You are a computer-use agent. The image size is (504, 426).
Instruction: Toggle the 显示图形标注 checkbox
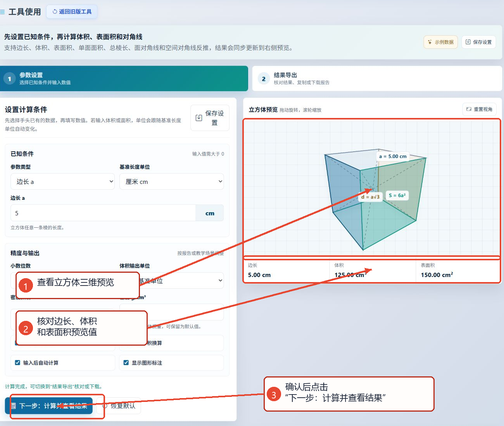(126, 363)
